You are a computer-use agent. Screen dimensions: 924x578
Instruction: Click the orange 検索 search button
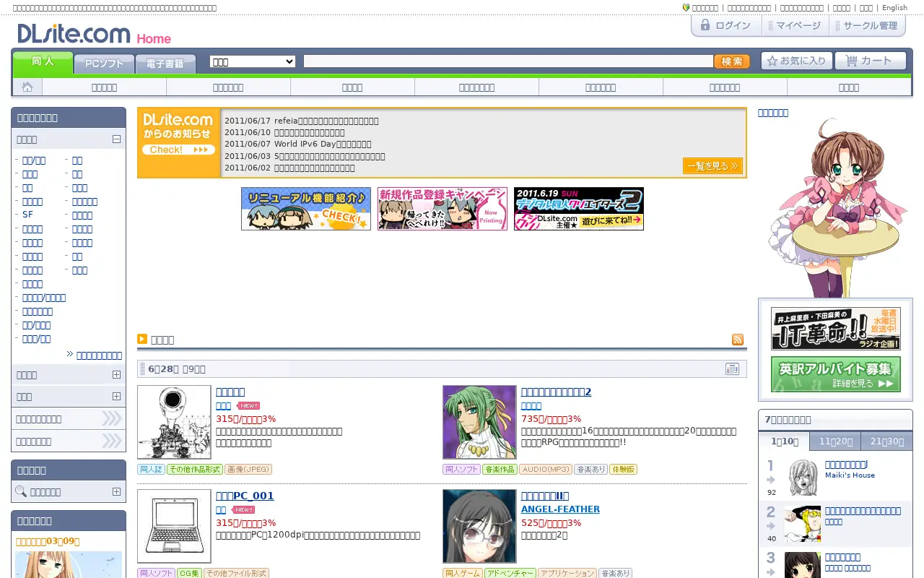[731, 61]
